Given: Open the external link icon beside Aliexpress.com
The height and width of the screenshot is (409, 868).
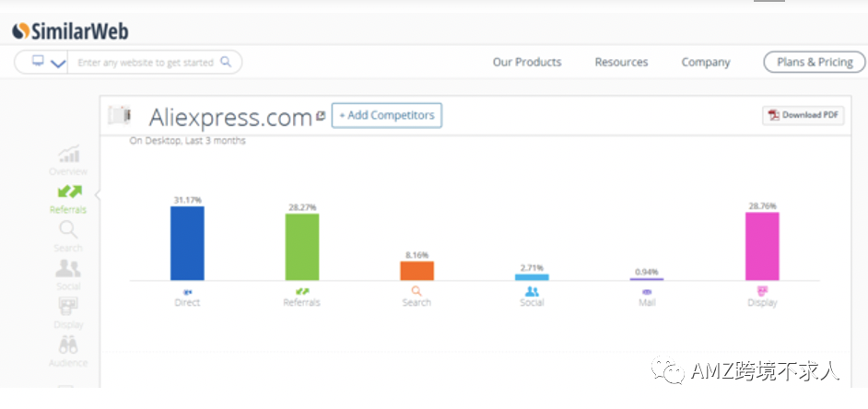Looking at the screenshot, I should click(321, 116).
